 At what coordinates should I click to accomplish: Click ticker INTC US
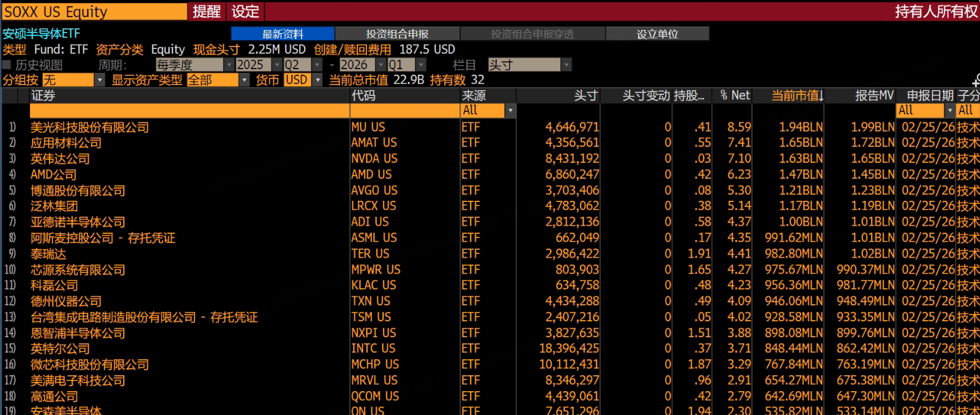(x=373, y=349)
